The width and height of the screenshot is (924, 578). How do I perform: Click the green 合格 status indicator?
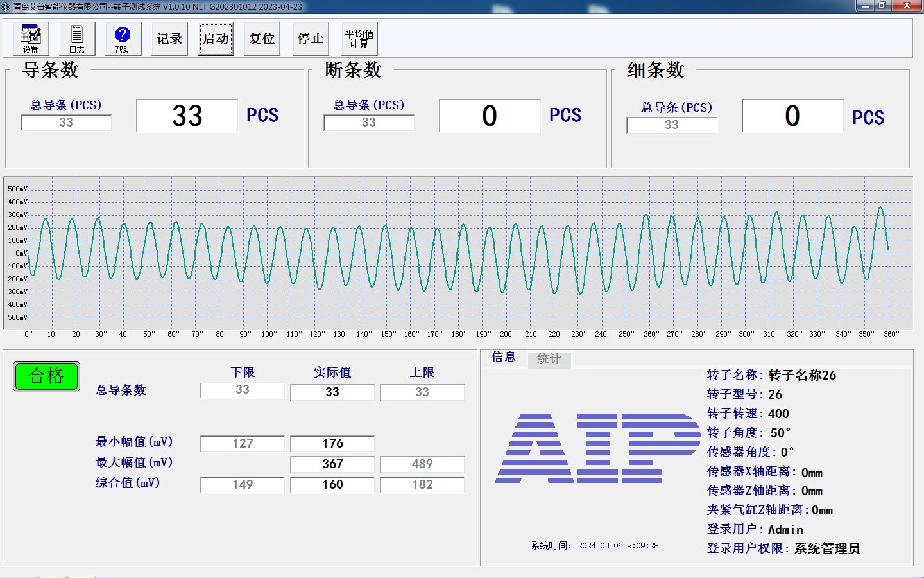click(47, 376)
